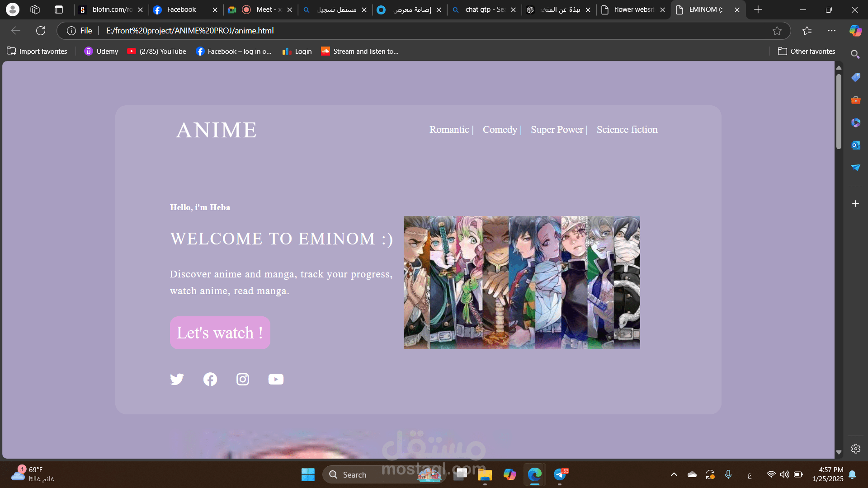The image size is (868, 488).
Task: Open the Twitter social icon
Action: [177, 379]
